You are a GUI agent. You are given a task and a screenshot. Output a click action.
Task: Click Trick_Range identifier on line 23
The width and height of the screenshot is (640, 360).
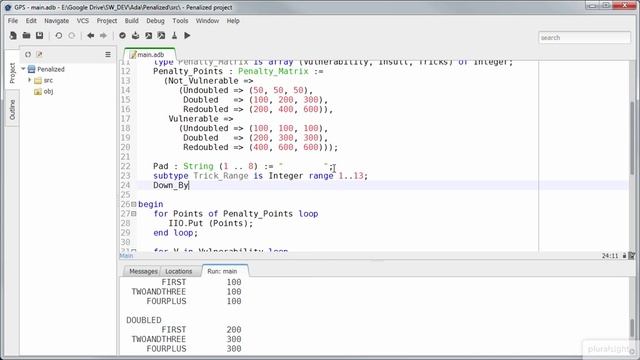point(220,176)
